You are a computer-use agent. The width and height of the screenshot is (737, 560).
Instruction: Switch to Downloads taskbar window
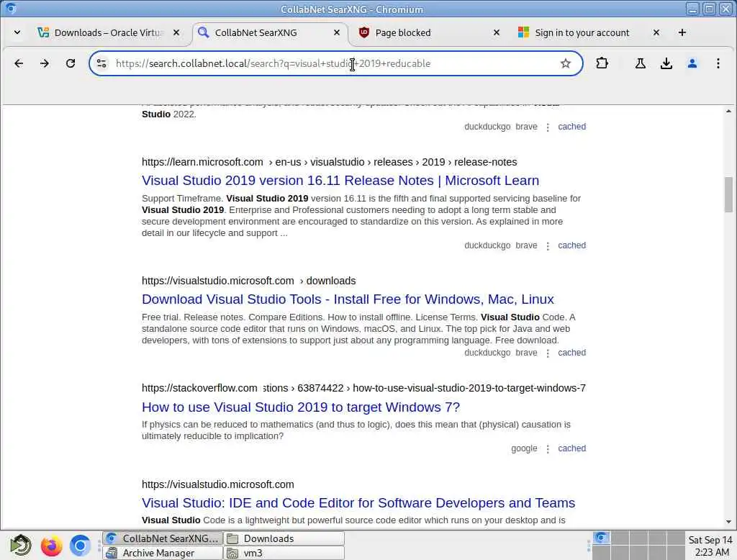tap(284, 538)
